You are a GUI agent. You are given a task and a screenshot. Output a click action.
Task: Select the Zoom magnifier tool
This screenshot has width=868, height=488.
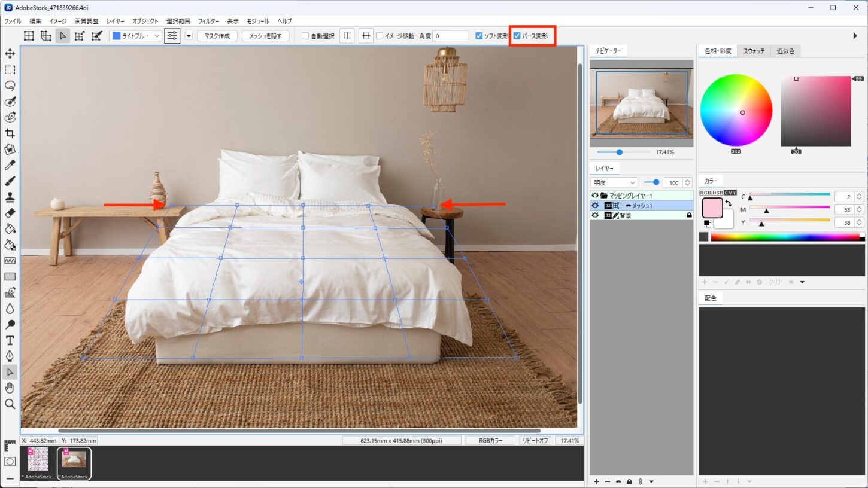point(10,404)
